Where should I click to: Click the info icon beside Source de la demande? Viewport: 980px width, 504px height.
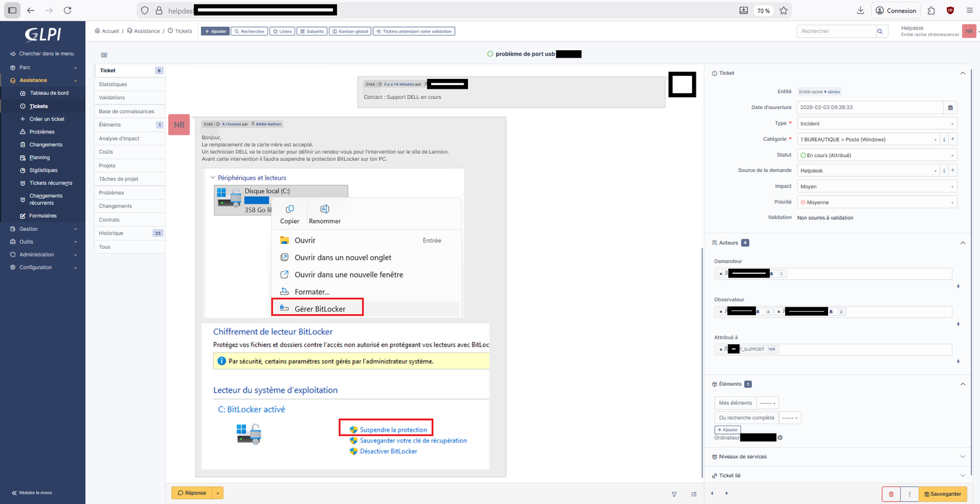pyautogui.click(x=944, y=170)
